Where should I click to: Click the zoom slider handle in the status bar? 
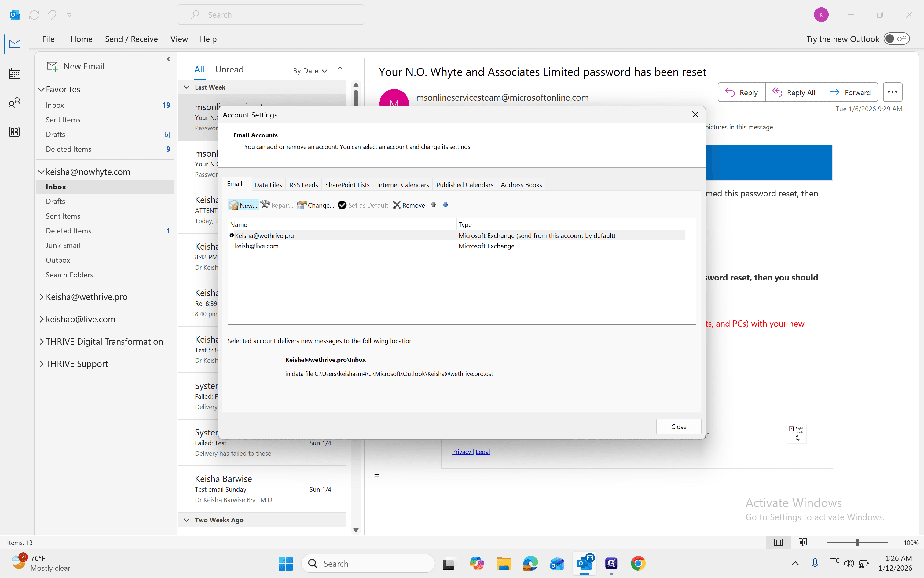(x=857, y=542)
